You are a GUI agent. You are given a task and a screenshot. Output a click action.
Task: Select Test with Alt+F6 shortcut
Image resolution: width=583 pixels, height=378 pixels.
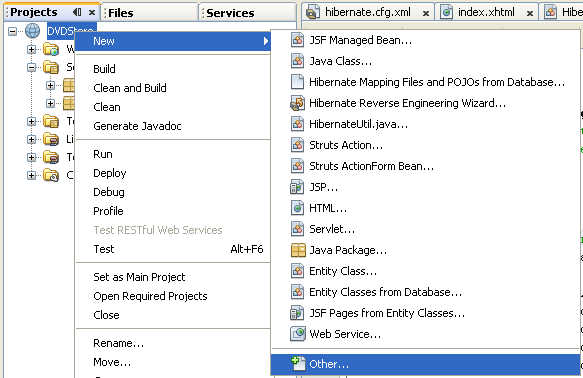coord(173,249)
